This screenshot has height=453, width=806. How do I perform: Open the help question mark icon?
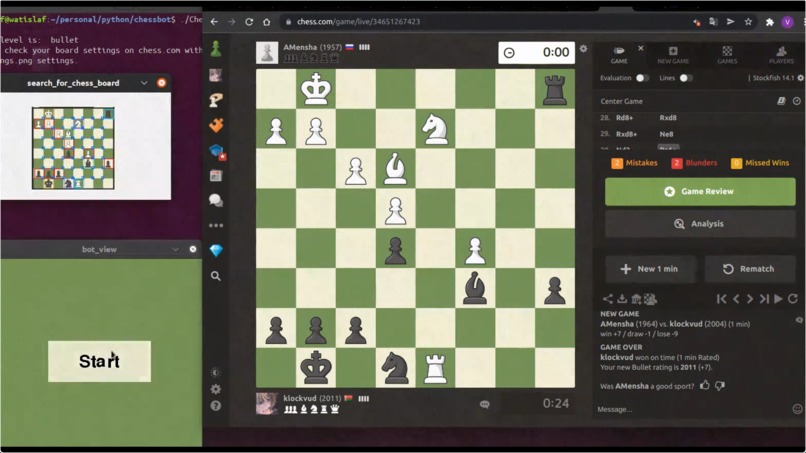(x=216, y=406)
